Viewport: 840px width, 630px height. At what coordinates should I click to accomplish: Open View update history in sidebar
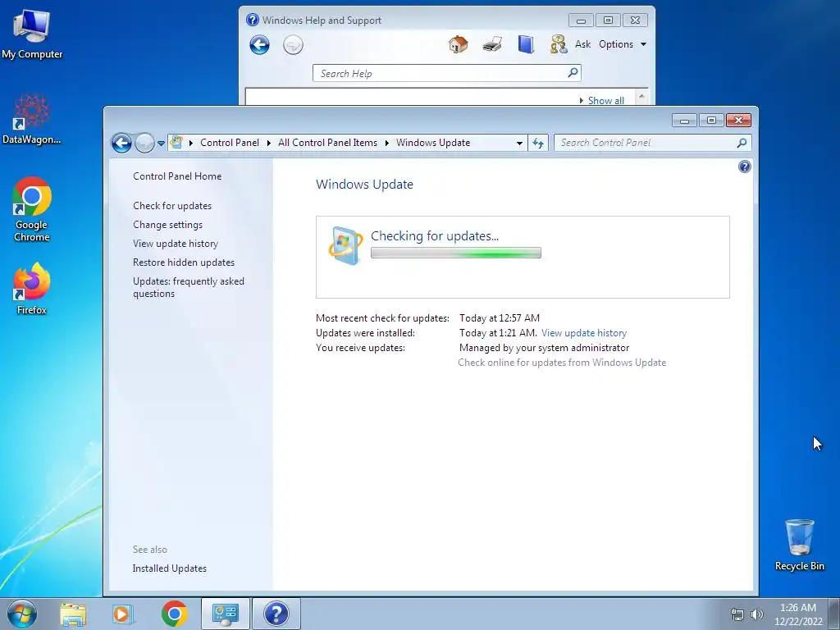click(x=176, y=244)
